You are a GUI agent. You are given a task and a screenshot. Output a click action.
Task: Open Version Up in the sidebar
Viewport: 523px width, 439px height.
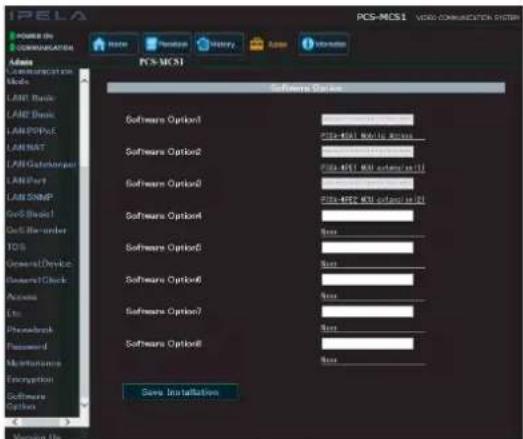click(37, 436)
